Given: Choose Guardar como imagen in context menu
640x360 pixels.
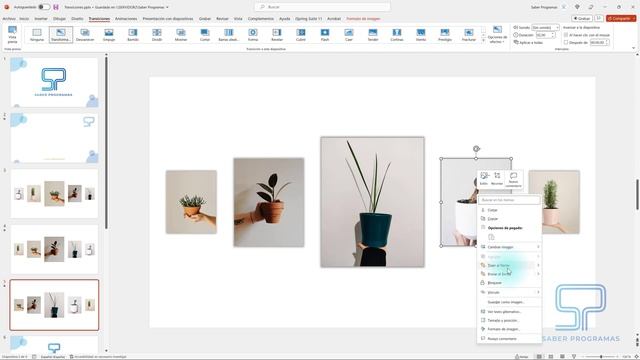Looking at the screenshot, I should pos(510,302).
